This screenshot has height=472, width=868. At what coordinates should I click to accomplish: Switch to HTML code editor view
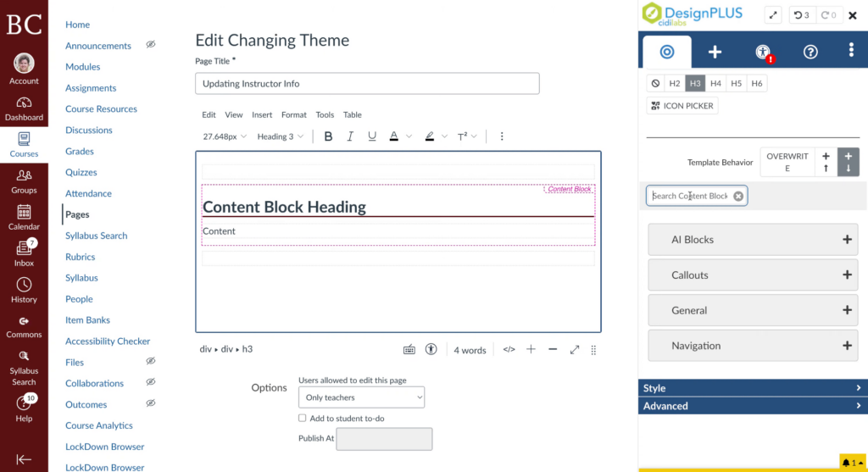(509, 350)
